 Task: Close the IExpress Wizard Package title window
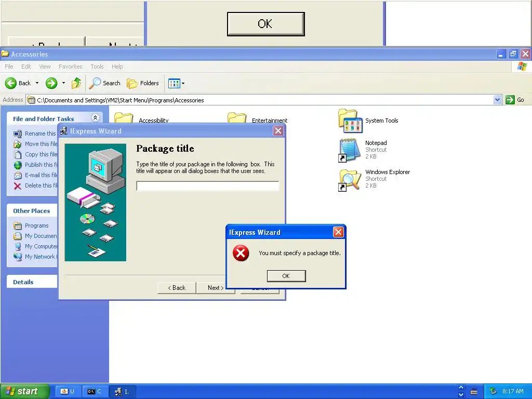pyautogui.click(x=278, y=131)
